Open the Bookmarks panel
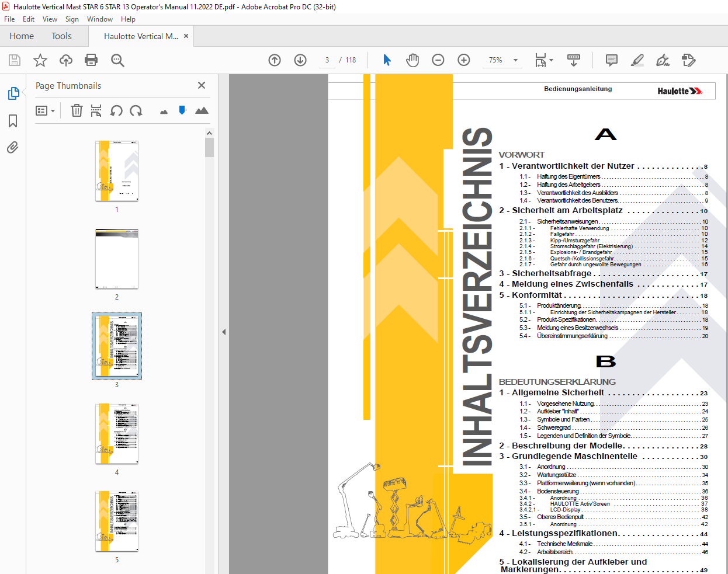 pyautogui.click(x=13, y=121)
